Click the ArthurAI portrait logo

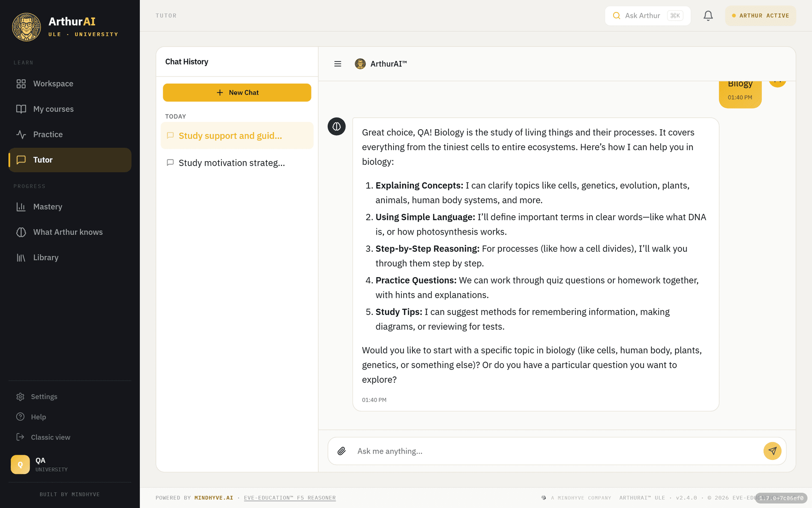(x=26, y=27)
